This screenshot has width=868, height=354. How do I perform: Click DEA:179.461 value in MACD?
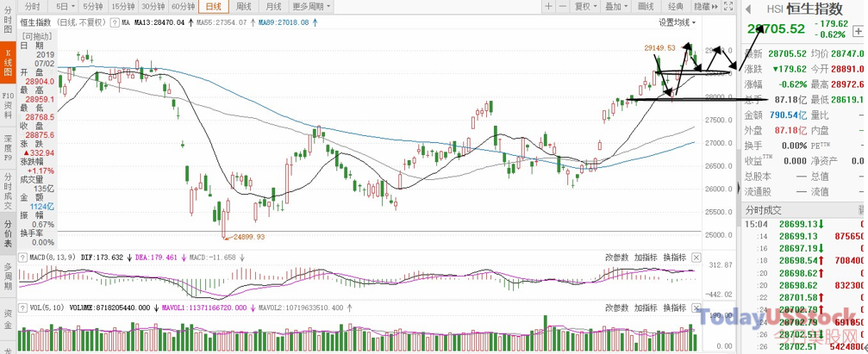click(x=155, y=258)
